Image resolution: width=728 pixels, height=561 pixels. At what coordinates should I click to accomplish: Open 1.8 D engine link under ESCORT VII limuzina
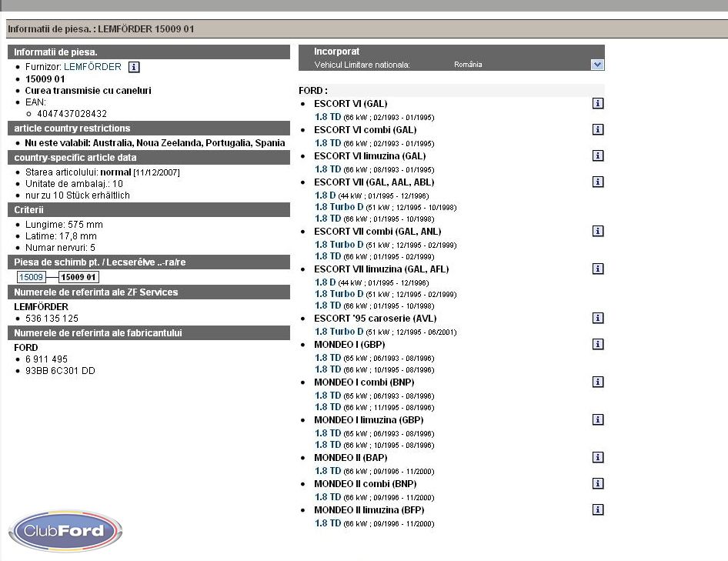[x=326, y=282]
